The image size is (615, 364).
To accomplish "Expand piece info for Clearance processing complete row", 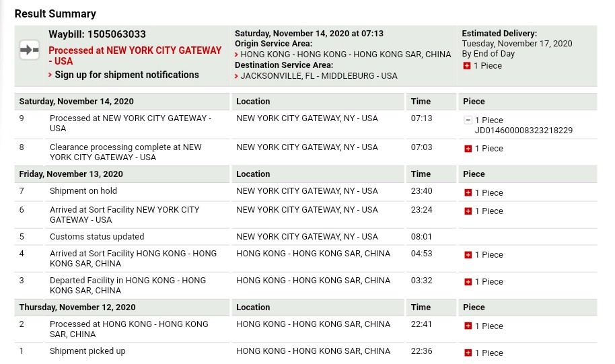I will point(468,149).
